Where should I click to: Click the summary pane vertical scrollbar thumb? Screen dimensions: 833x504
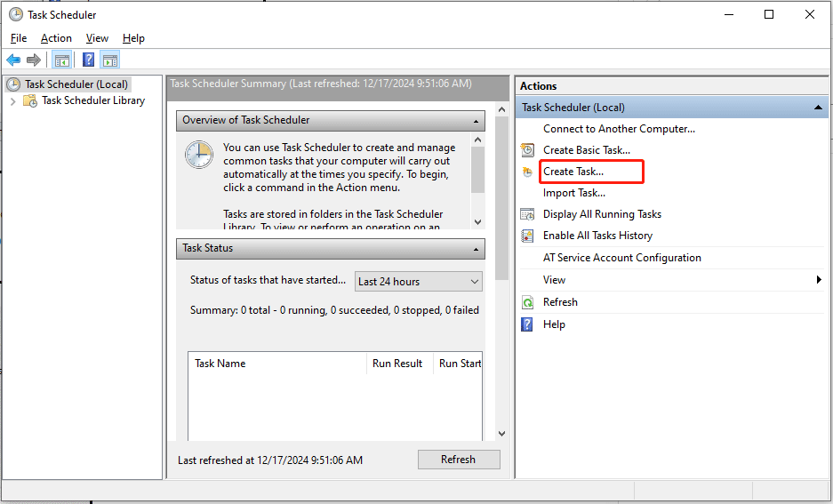(x=502, y=197)
